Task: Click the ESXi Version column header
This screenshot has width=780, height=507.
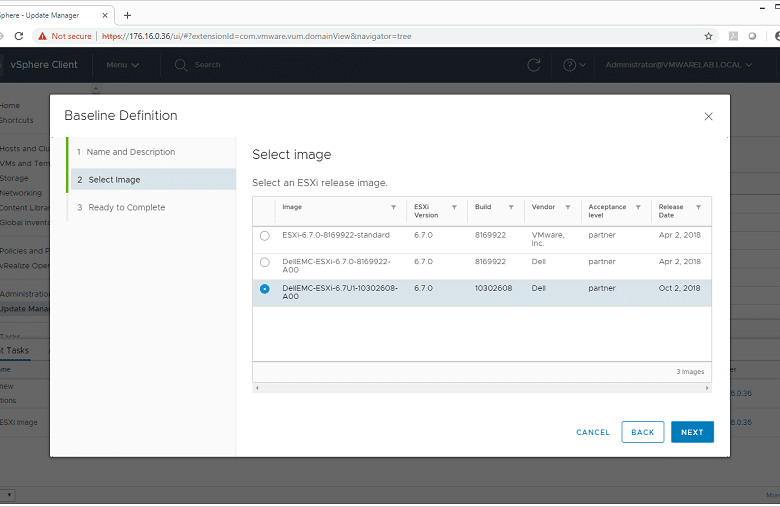Action: click(426, 211)
